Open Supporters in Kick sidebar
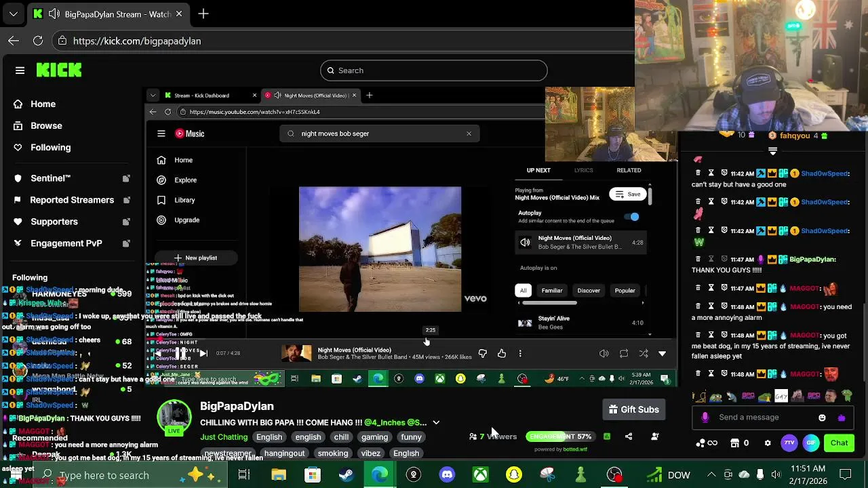This screenshot has height=488, width=868. pyautogui.click(x=54, y=222)
